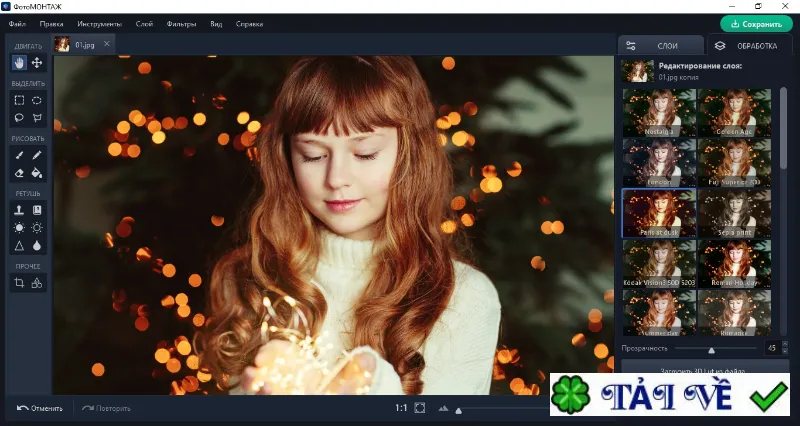Decrease opacity with the down stepper arrow
Screen dimensions: 800x426
[785, 352]
